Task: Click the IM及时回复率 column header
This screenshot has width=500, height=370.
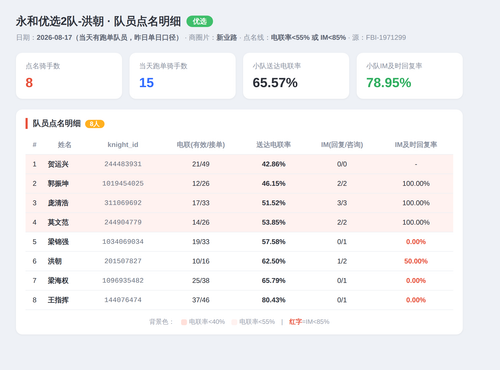Action: 416,145
